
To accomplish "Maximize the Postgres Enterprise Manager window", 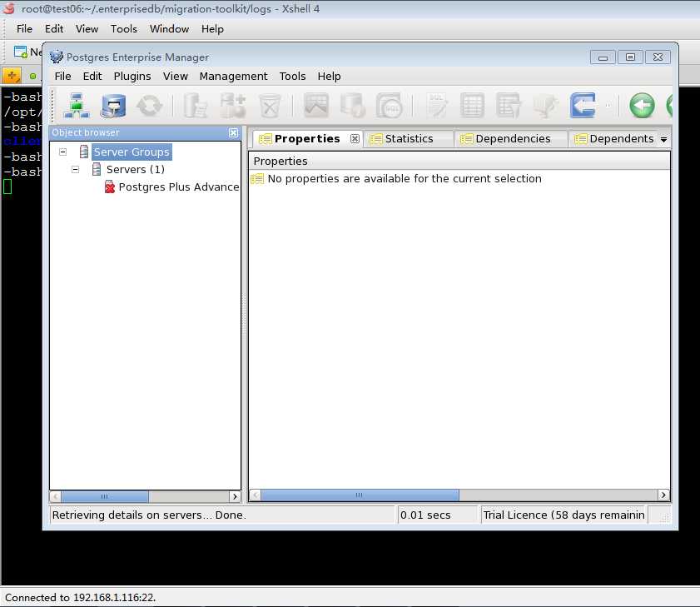I will pos(630,57).
